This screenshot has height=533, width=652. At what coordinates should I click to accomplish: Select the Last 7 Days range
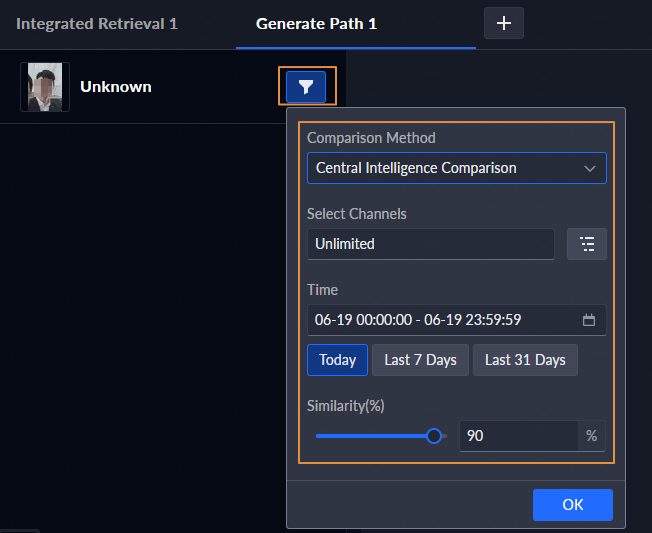pos(420,360)
